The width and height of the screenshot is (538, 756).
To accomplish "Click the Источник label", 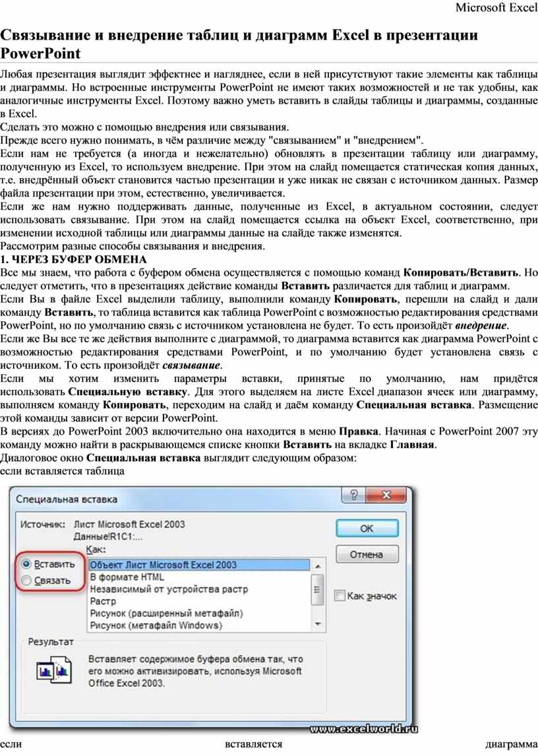I will coord(42,524).
